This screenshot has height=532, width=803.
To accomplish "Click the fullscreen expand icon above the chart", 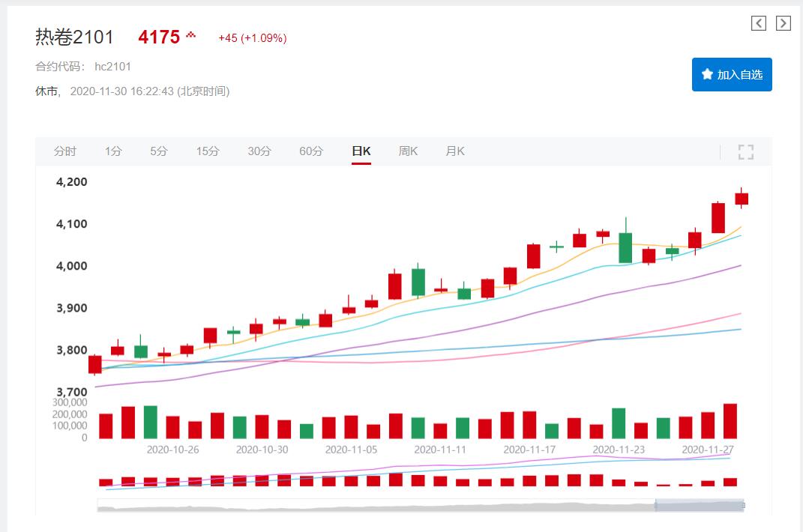I will point(746,151).
